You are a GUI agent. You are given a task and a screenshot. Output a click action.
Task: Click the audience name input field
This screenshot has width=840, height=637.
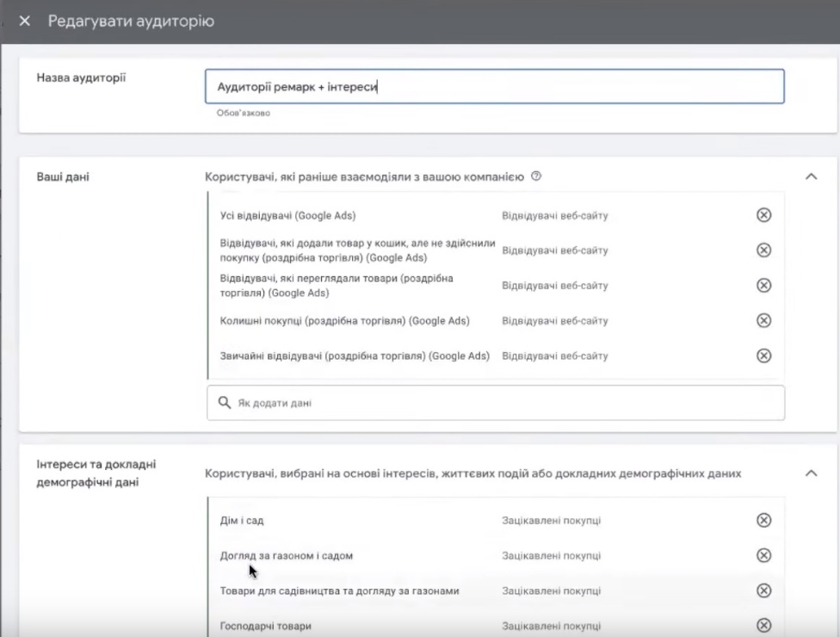(494, 87)
